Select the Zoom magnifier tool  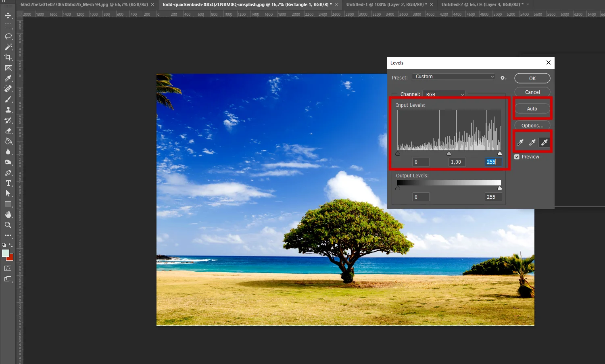8,225
